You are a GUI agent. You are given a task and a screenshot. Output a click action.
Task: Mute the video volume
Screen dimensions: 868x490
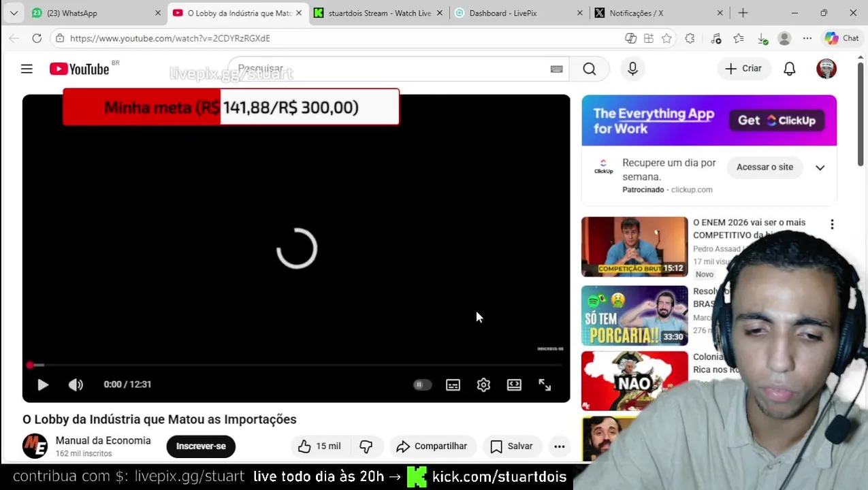point(76,385)
